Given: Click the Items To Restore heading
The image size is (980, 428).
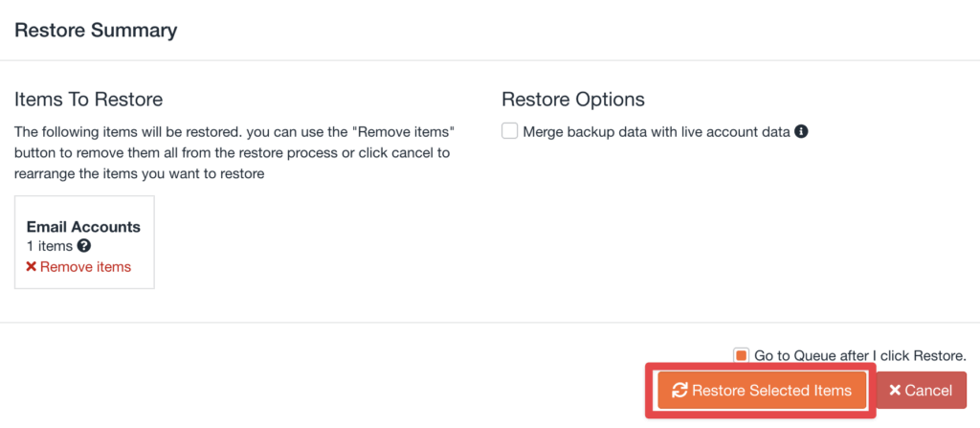Looking at the screenshot, I should 88,99.
